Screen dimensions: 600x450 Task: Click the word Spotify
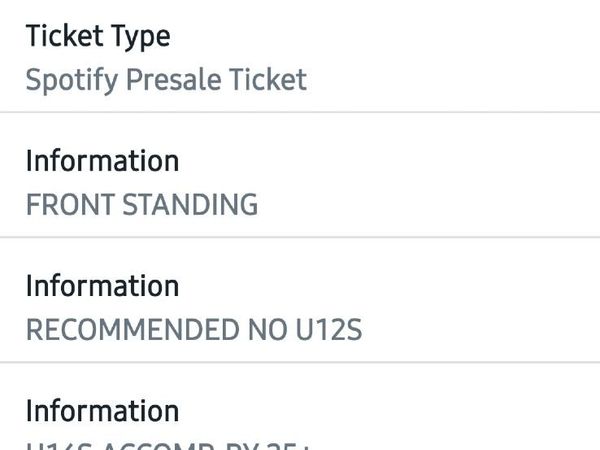(72, 81)
